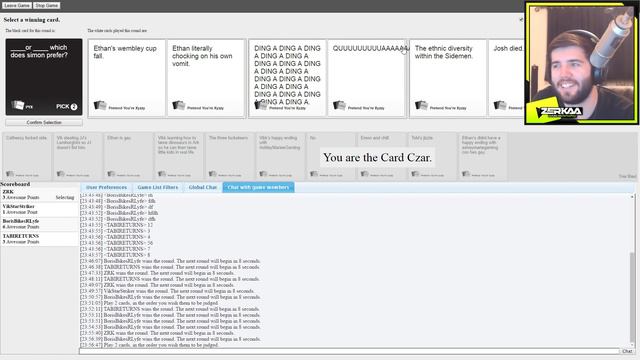Click the card stack icon on the black card
The width and height of the screenshot is (640, 360).
pyautogui.click(x=18, y=105)
